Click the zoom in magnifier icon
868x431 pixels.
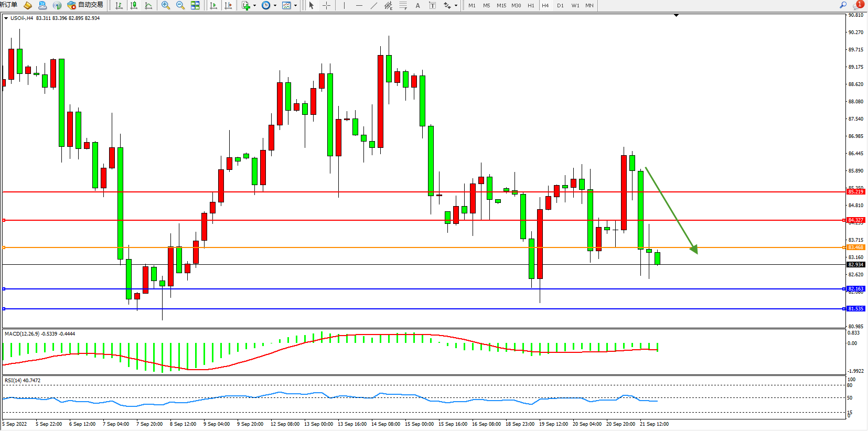click(166, 5)
